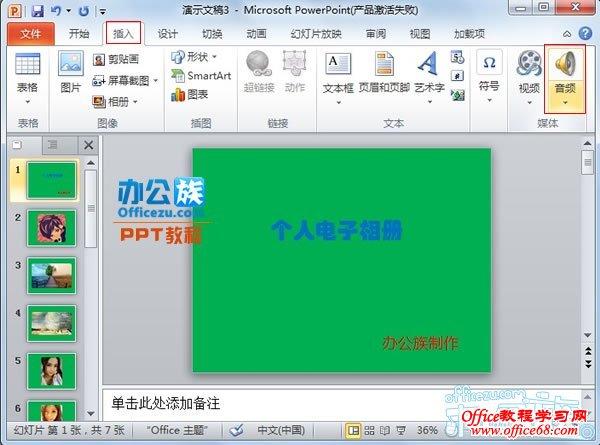The height and width of the screenshot is (445, 600).
Task: Insert date and time icon
Action: 457,57
